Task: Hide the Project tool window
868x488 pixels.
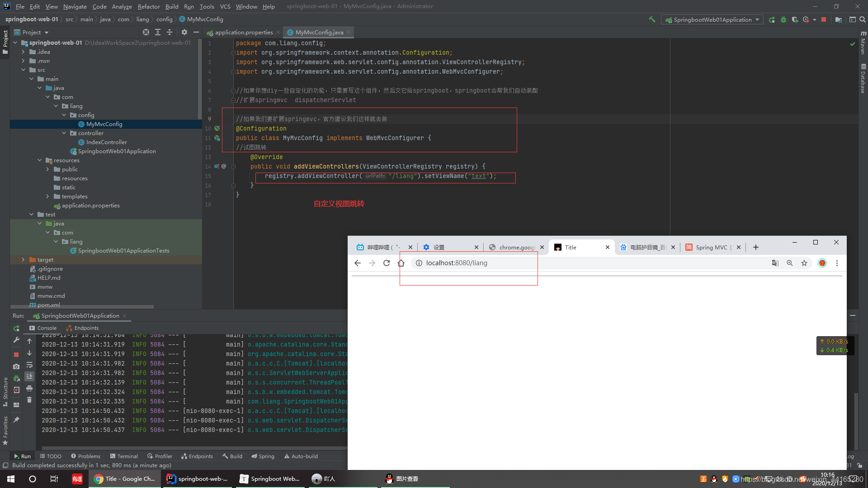Action: [x=196, y=32]
